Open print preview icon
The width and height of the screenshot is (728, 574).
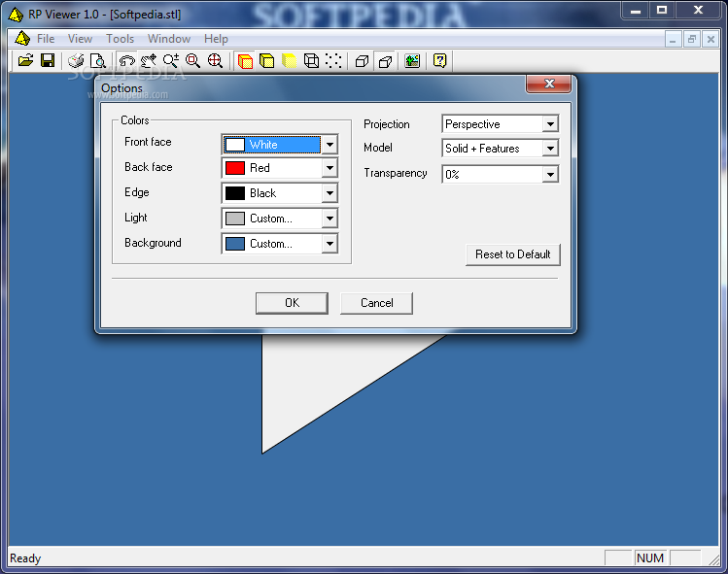97,60
